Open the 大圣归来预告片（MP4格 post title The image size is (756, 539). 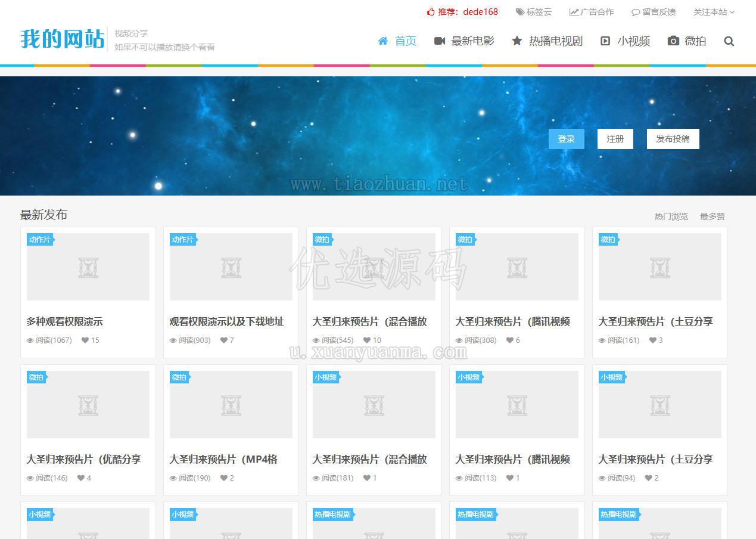tap(223, 460)
